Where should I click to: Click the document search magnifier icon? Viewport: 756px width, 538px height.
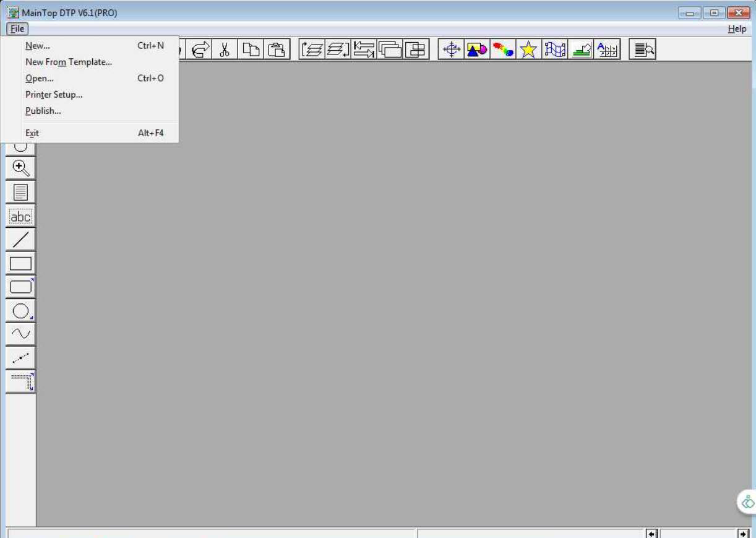tap(643, 50)
